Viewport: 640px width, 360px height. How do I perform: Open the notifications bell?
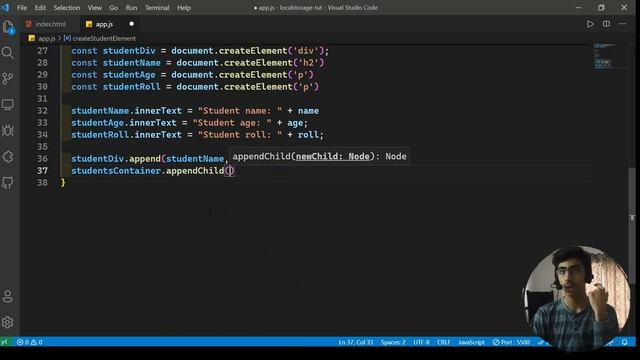pos(624,342)
